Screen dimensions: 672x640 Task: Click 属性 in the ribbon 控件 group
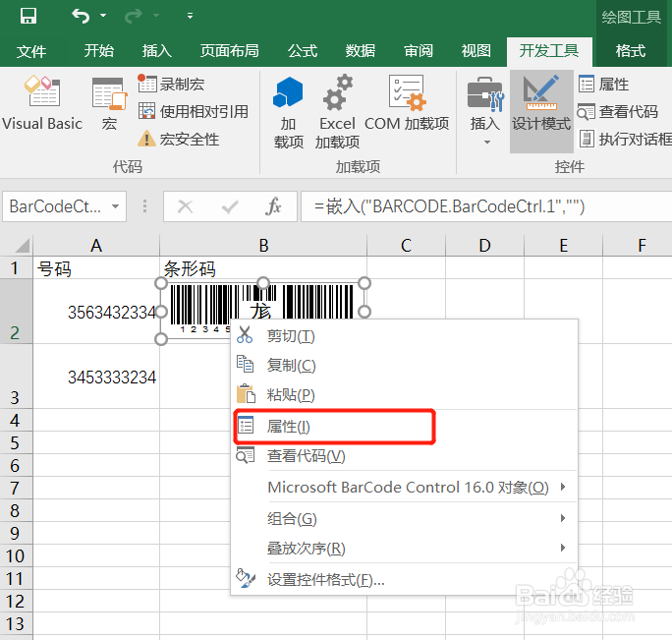click(x=603, y=85)
